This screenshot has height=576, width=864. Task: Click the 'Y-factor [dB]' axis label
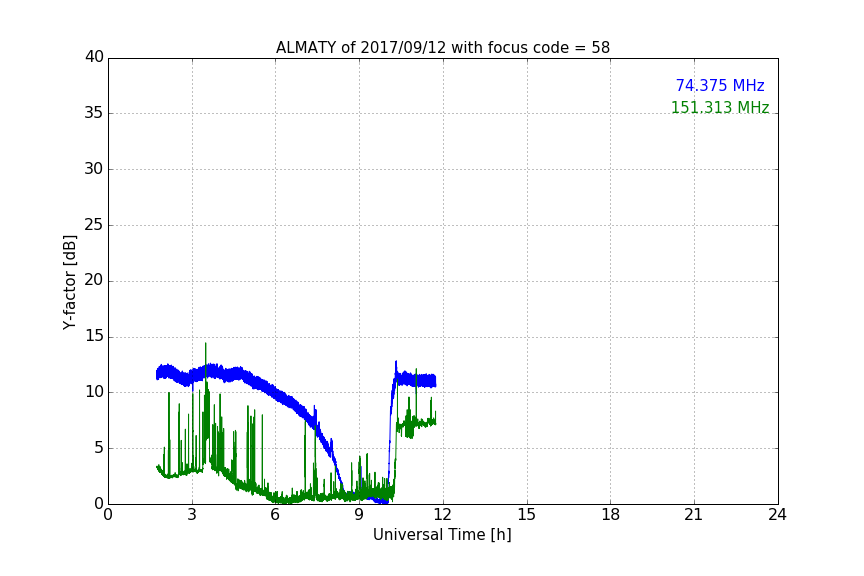(69, 282)
